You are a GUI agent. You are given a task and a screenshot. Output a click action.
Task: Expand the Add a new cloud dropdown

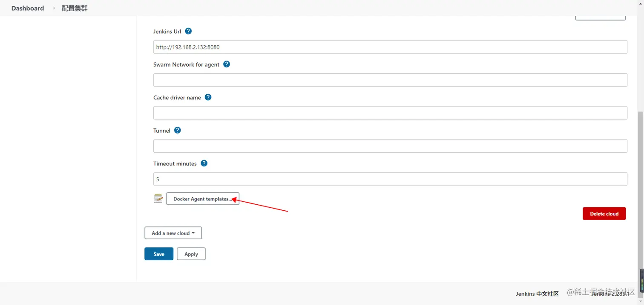[173, 233]
